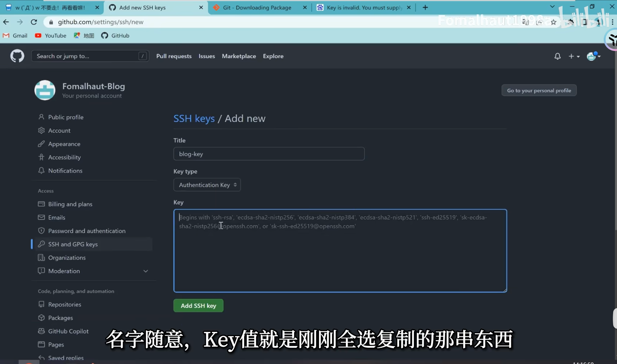Select the SSH and GPG keys sidebar item

(72, 244)
